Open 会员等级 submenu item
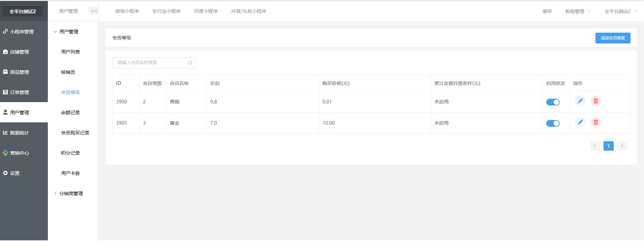The height and width of the screenshot is (241, 644). tap(70, 92)
